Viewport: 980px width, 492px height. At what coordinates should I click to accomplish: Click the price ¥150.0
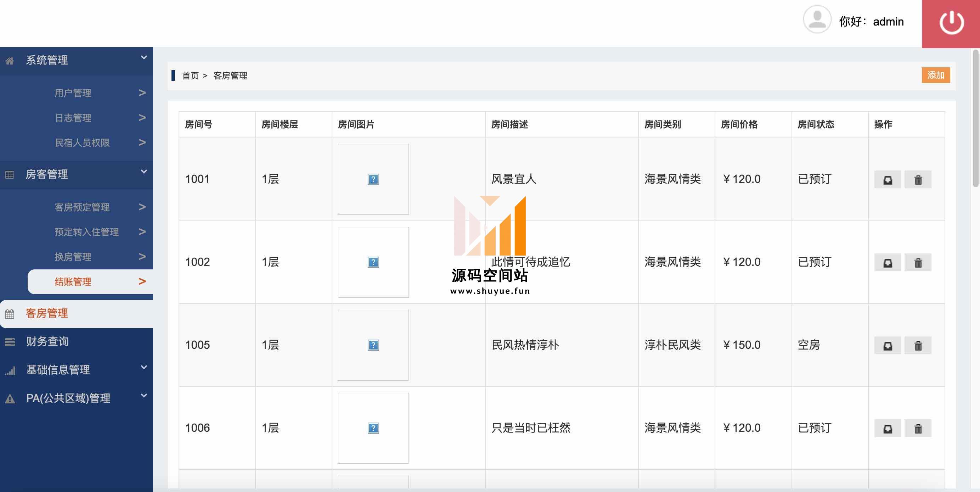(742, 345)
